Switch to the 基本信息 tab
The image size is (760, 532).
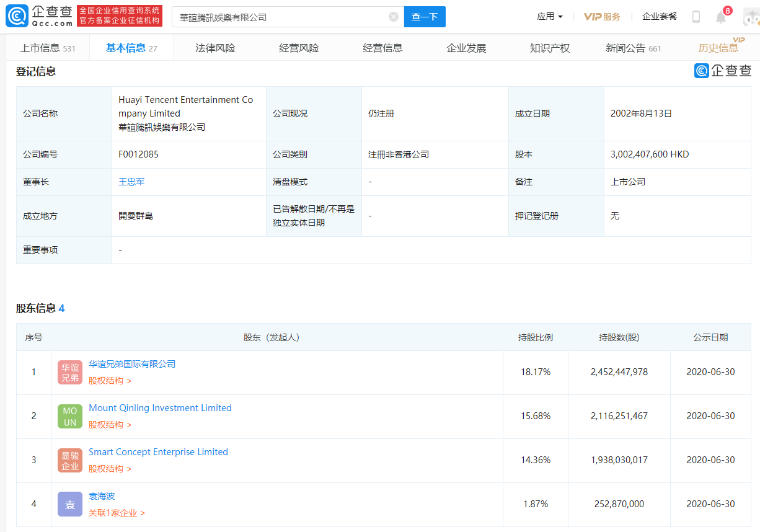(x=131, y=48)
